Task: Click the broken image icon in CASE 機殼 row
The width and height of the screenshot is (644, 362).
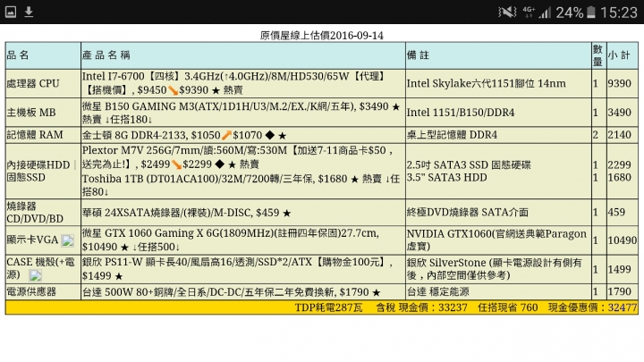Action: (x=36, y=275)
